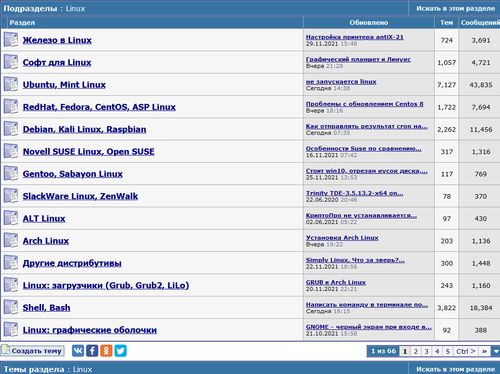Expand the bottom Искать в этом разделе menu

point(455,369)
